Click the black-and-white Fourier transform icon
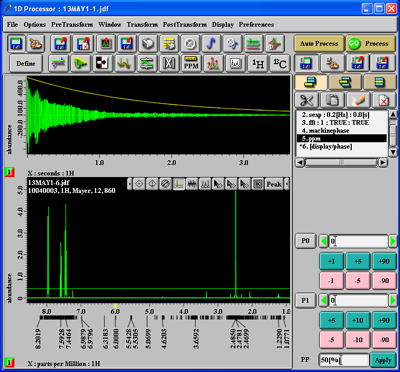The image size is (400, 372). 102,63
